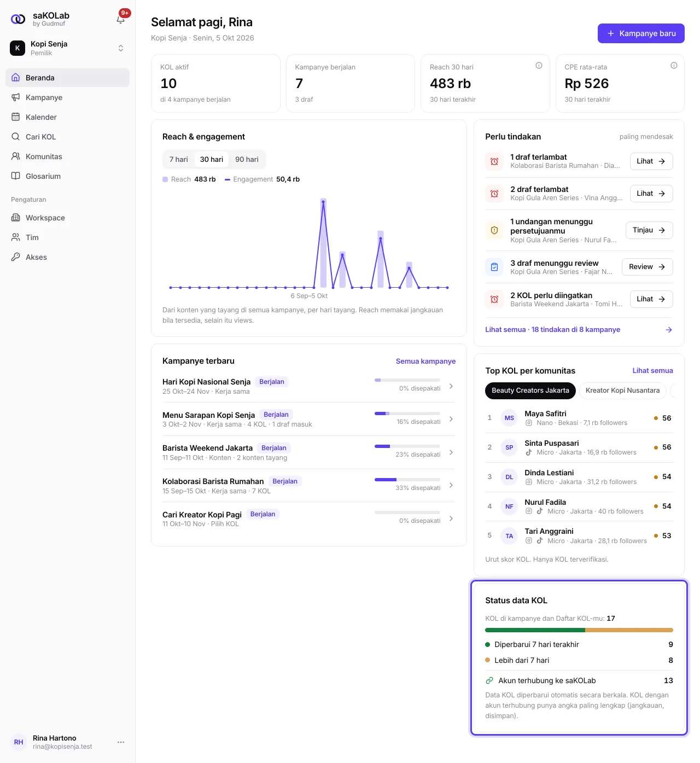Screen dimensions: 700x763
Task: Open the three-dot menu beside Rina Hartono
Action: click(121, 742)
